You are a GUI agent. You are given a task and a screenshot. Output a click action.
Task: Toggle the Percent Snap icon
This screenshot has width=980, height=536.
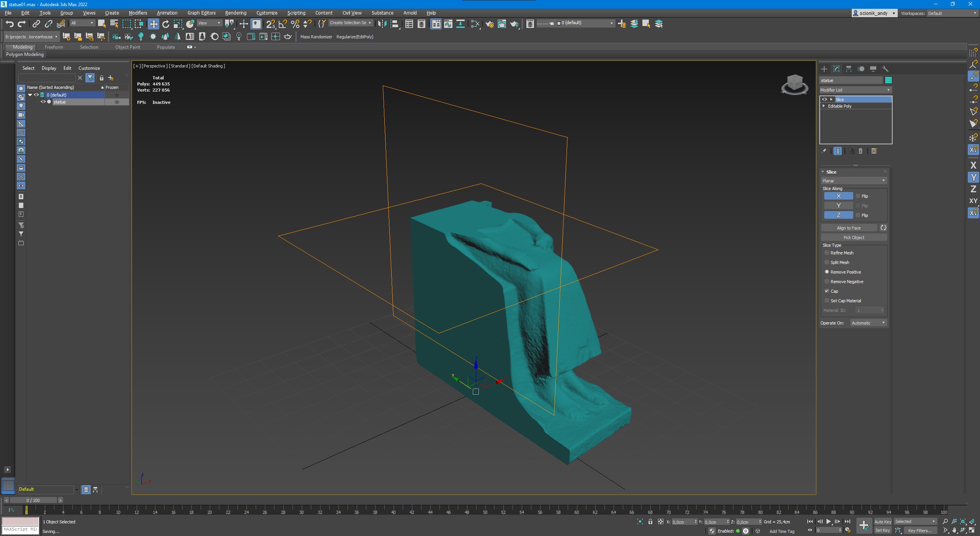[295, 24]
